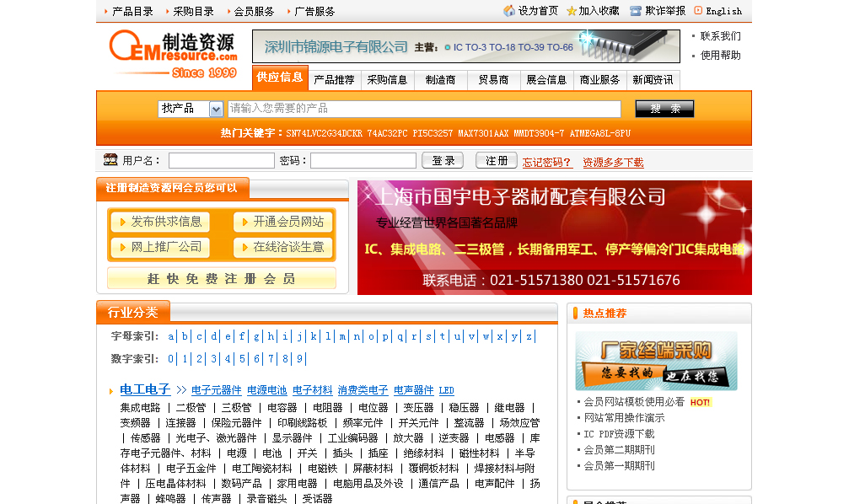Viewport: 849px width, 504px height.
Task: Click the 深圳市锦源电子有限公司 banner ad
Action: pyautogui.click(x=465, y=46)
